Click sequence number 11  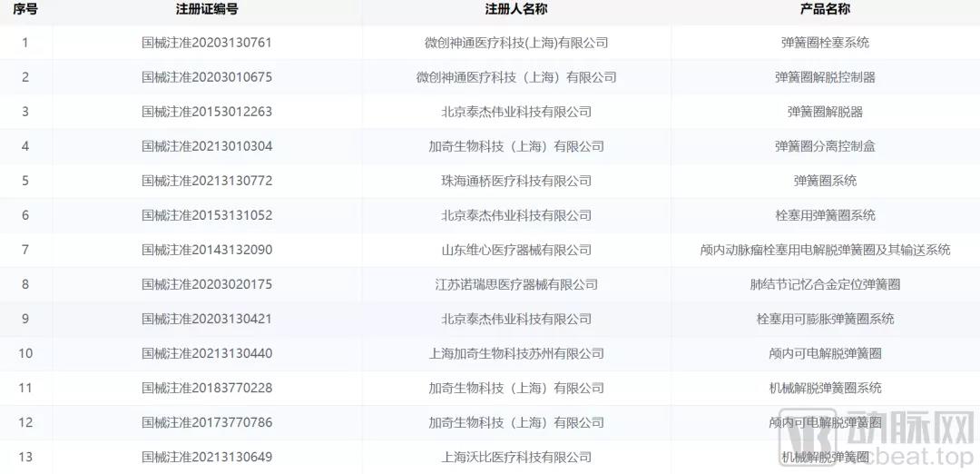(x=25, y=388)
